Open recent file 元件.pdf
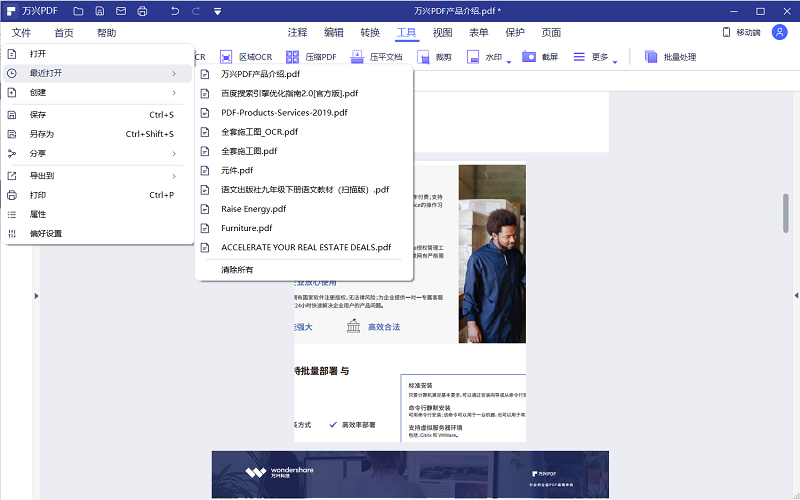800x500 pixels. point(304,170)
